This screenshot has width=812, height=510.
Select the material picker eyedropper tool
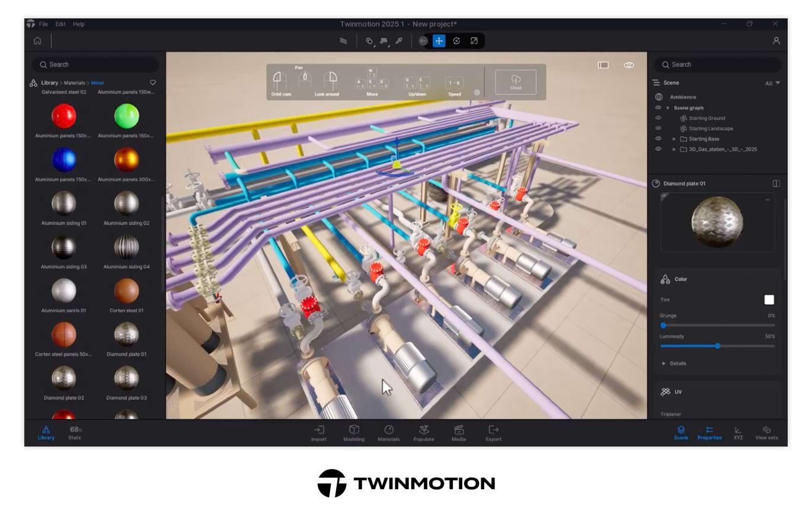pos(399,41)
